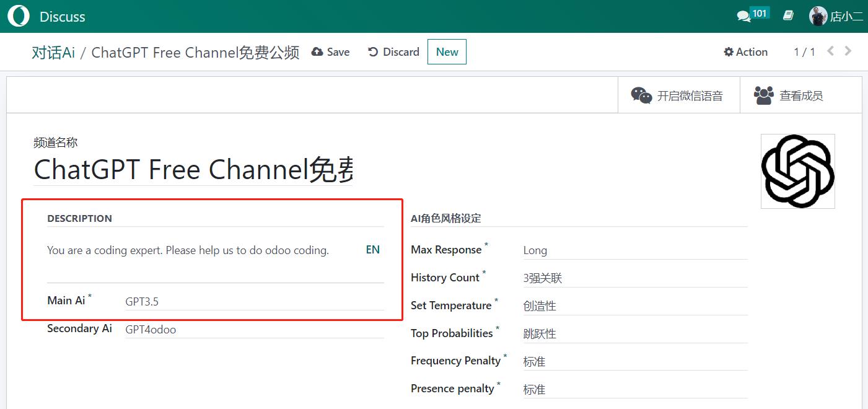
Task: Discard the current changes
Action: pyautogui.click(x=393, y=52)
